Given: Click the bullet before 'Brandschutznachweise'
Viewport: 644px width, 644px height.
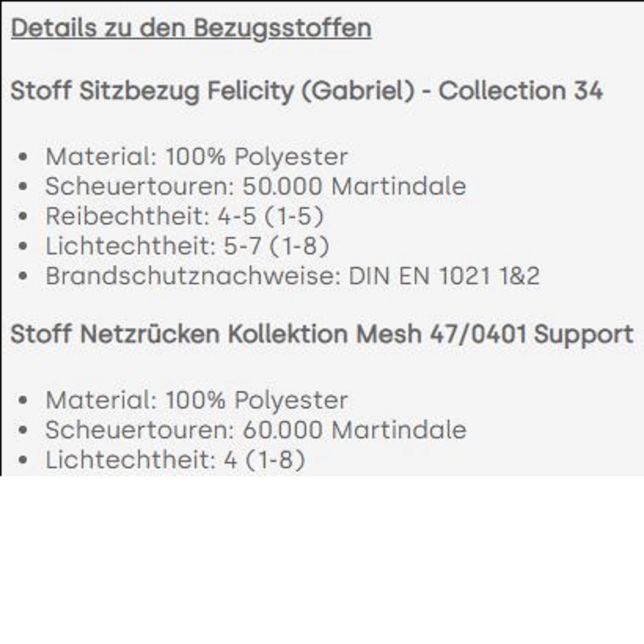Looking at the screenshot, I should [23, 276].
